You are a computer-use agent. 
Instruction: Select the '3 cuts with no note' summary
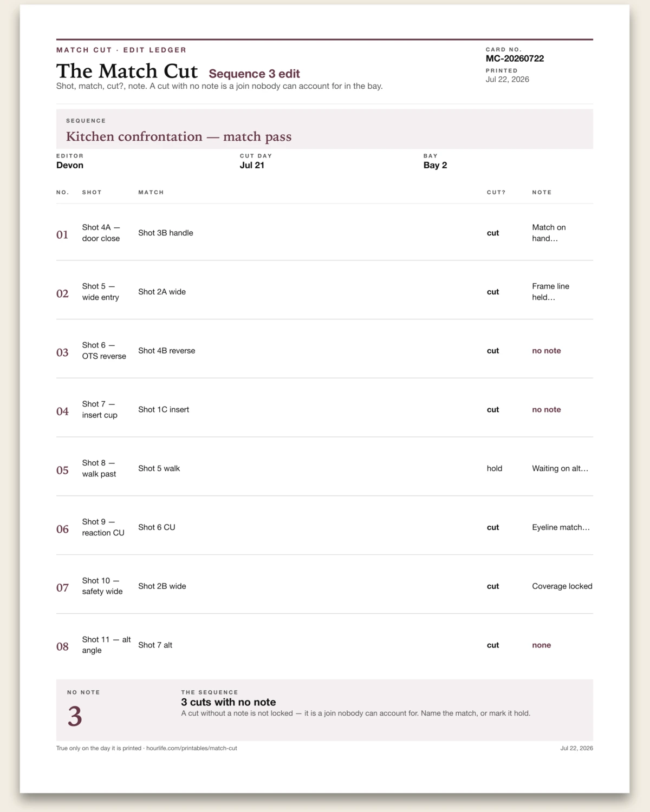click(x=229, y=702)
